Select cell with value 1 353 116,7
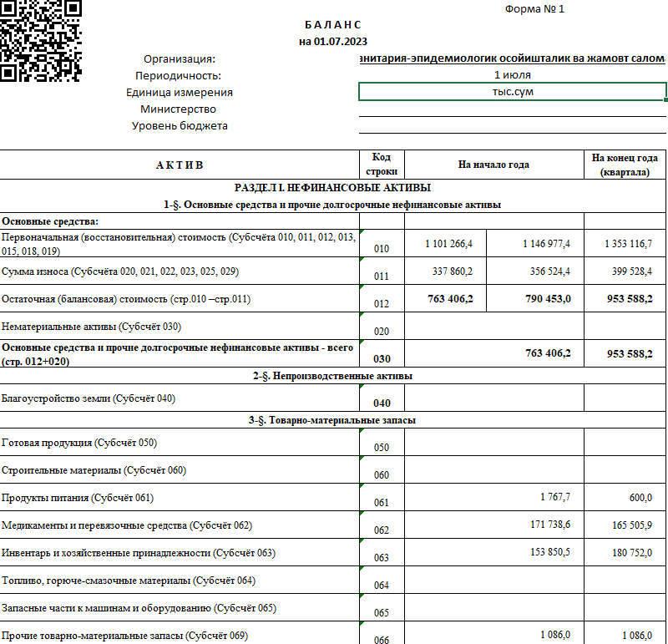Image resolution: width=668 pixels, height=644 pixels. [x=625, y=243]
